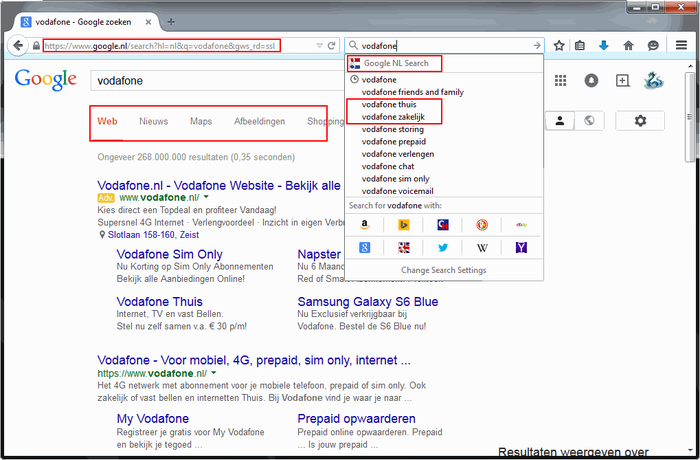Switch to the Afbeeldingen tab
Screen dimensions: 700x460
point(259,121)
